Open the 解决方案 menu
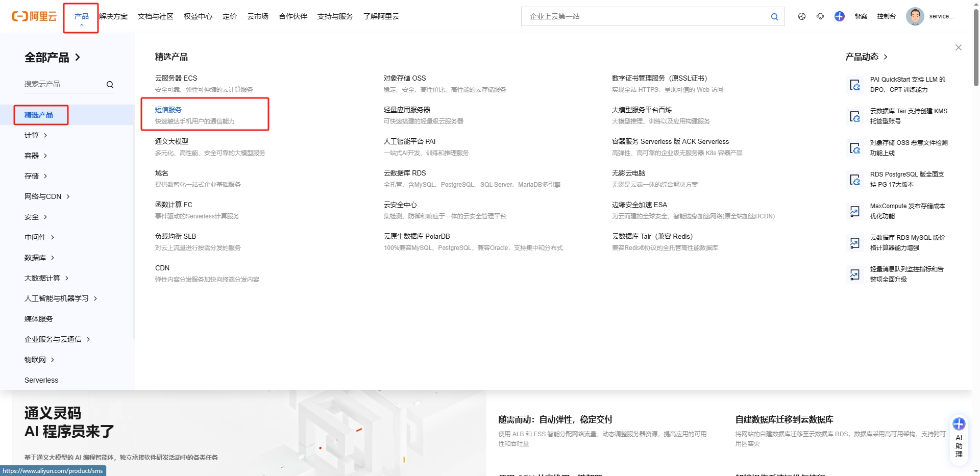This screenshot has width=980, height=476. [113, 16]
